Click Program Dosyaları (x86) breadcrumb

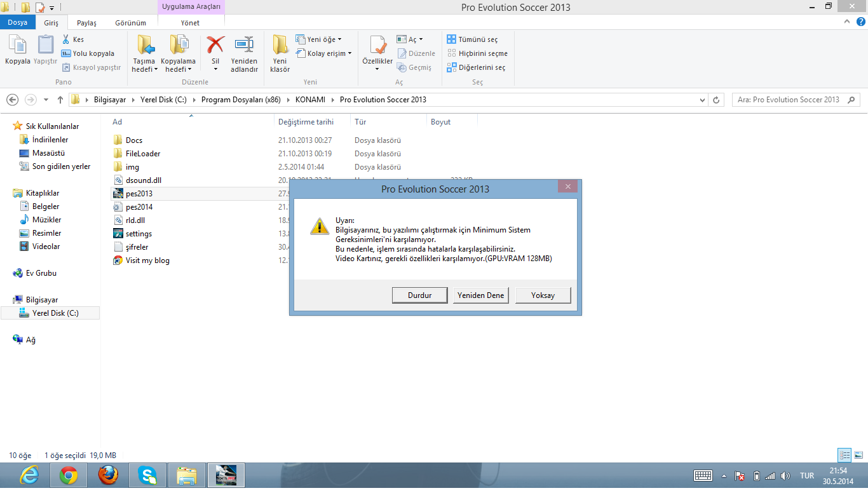(x=241, y=100)
